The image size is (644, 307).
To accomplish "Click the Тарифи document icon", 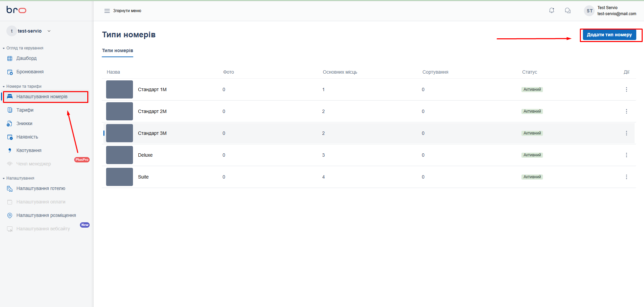I will click(10, 110).
